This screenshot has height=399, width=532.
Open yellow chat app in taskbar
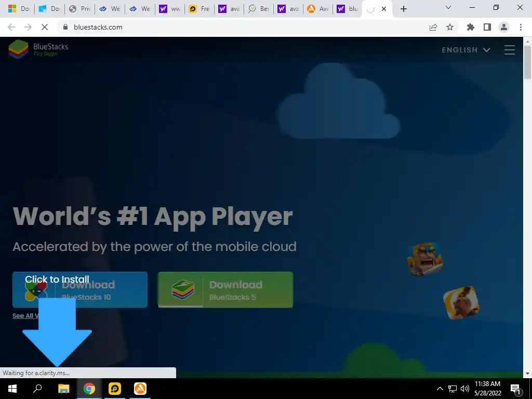(115, 389)
